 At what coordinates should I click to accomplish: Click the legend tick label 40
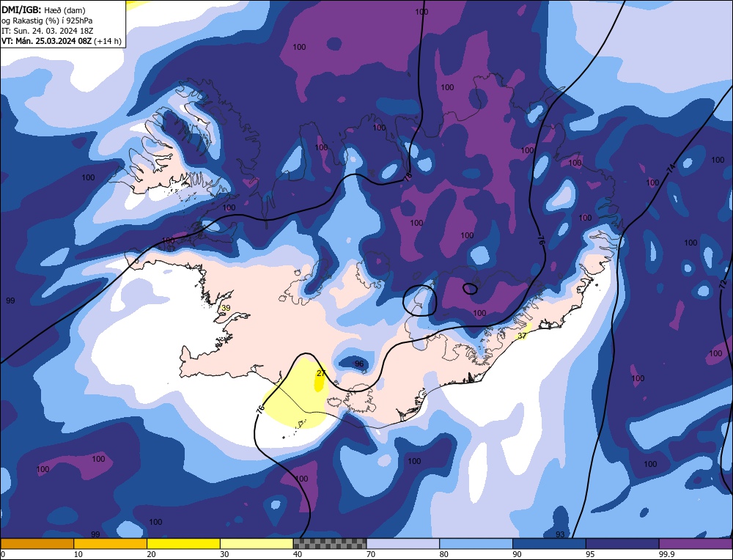click(298, 554)
